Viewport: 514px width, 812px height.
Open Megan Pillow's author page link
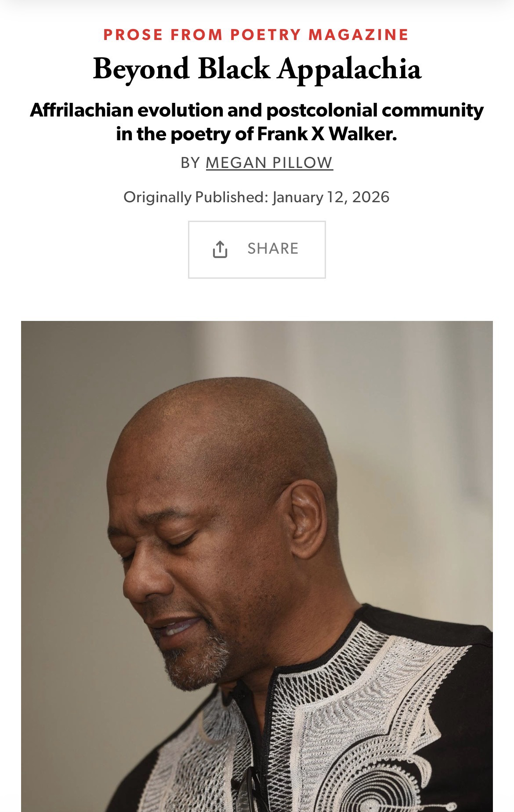click(269, 163)
